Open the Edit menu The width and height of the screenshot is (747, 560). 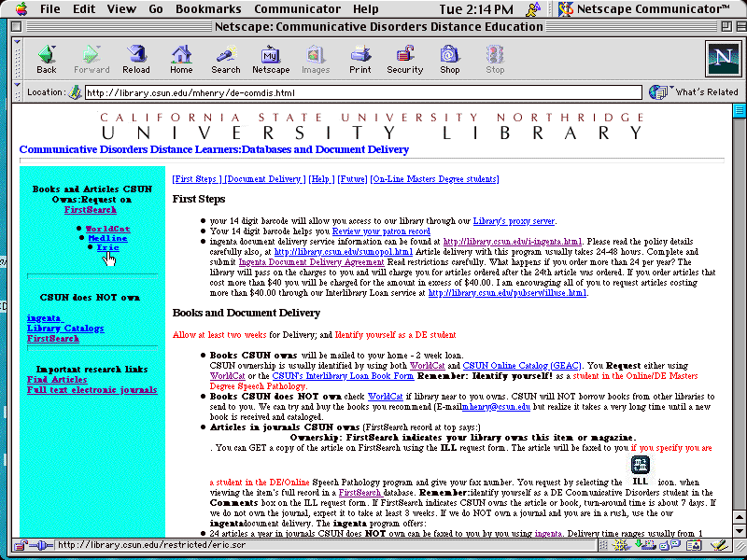pyautogui.click(x=84, y=8)
